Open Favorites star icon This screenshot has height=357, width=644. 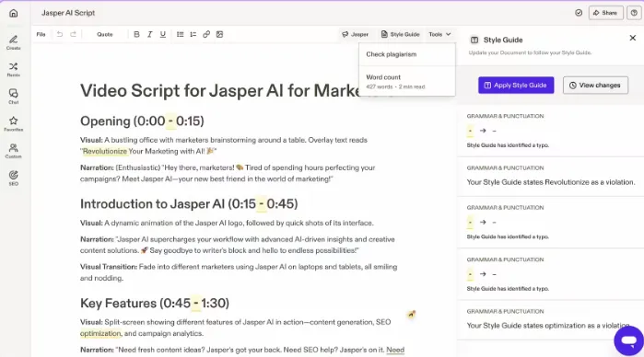(14, 123)
